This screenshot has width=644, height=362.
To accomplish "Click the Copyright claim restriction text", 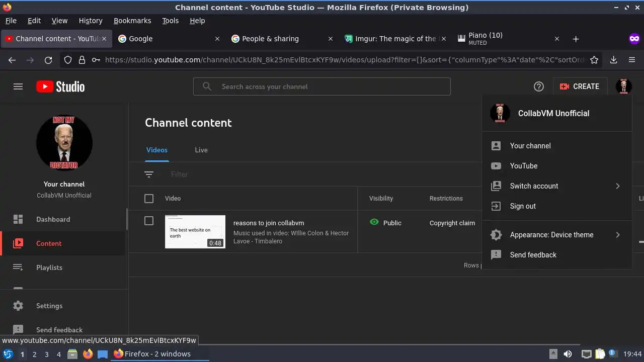I will click(x=452, y=223).
